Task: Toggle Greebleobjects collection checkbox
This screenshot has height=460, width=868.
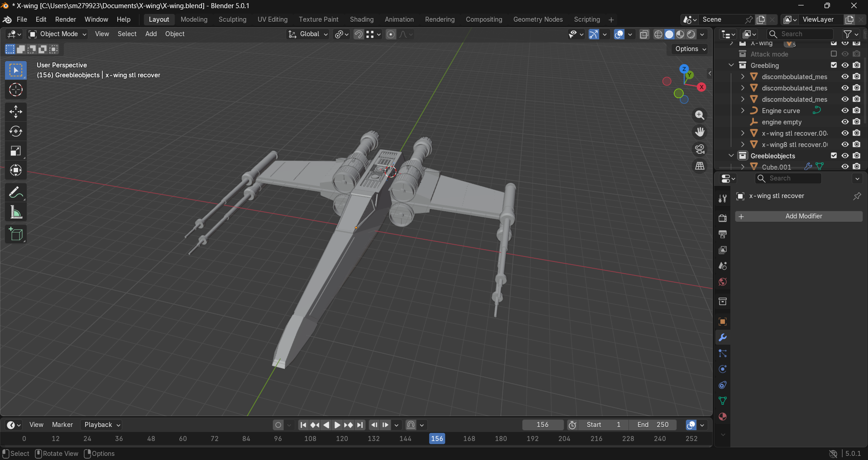Action: (x=834, y=156)
